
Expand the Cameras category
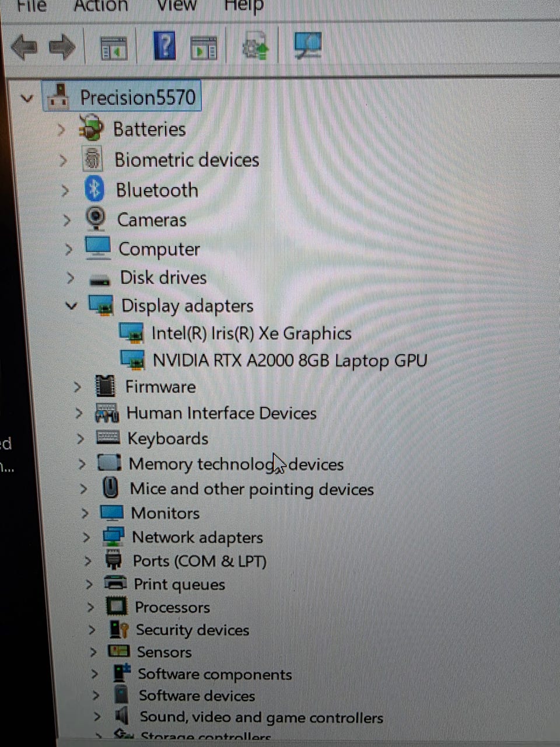coord(67,220)
